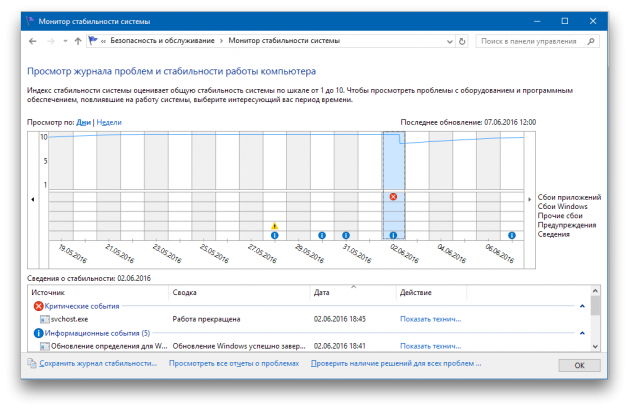
Task: Show technical details for svchost.exe
Action: click(x=431, y=319)
